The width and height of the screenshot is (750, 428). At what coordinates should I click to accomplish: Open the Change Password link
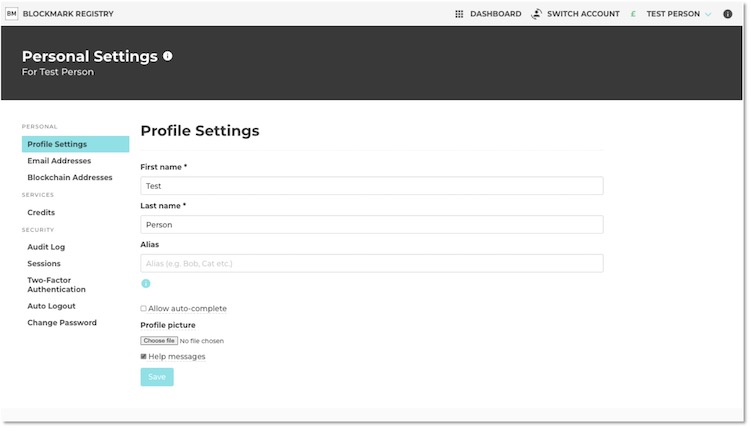(x=62, y=323)
